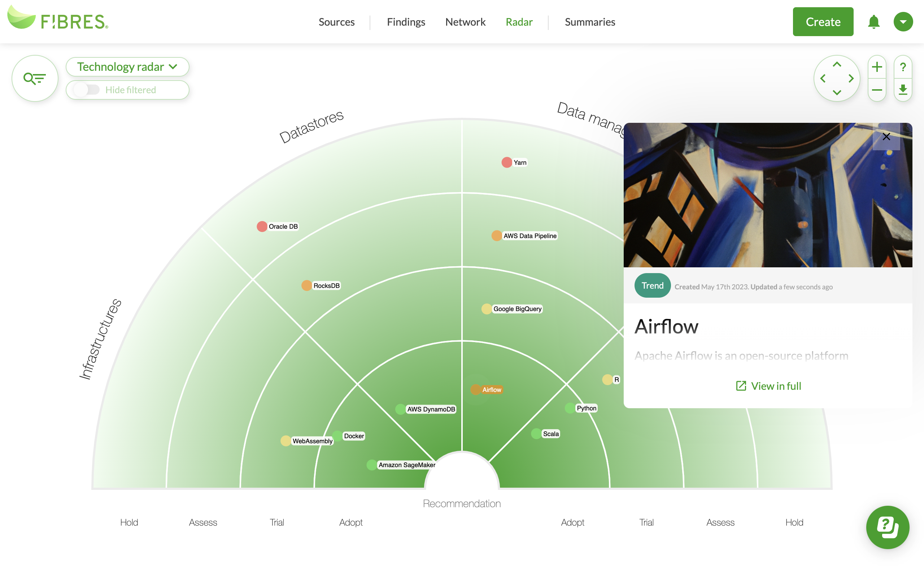Pan the radar right

851,78
